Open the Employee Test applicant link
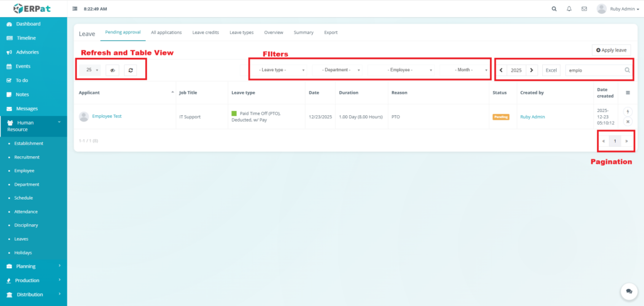This screenshot has width=644, height=306. point(107,116)
